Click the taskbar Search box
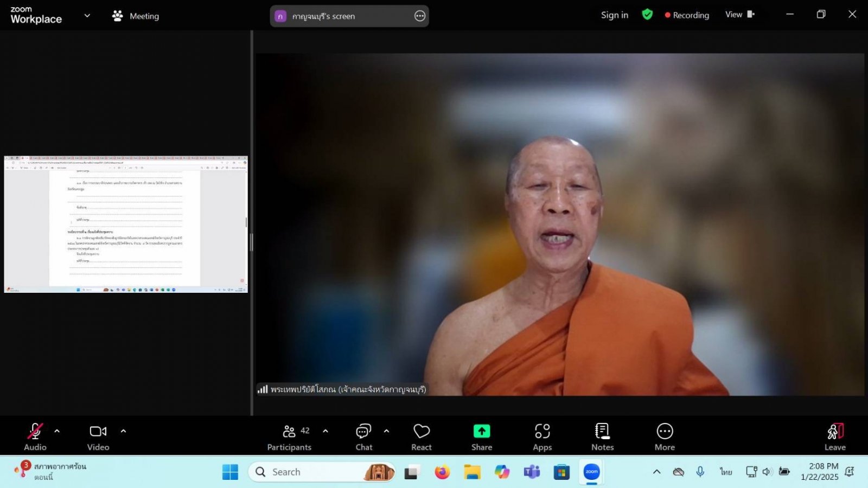The image size is (868, 488). tap(322, 472)
